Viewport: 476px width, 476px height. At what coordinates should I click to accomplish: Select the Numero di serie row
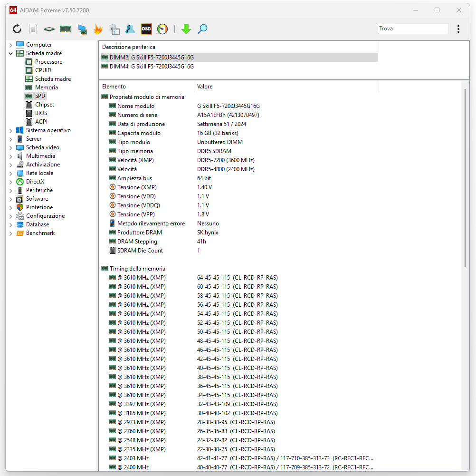[239, 115]
